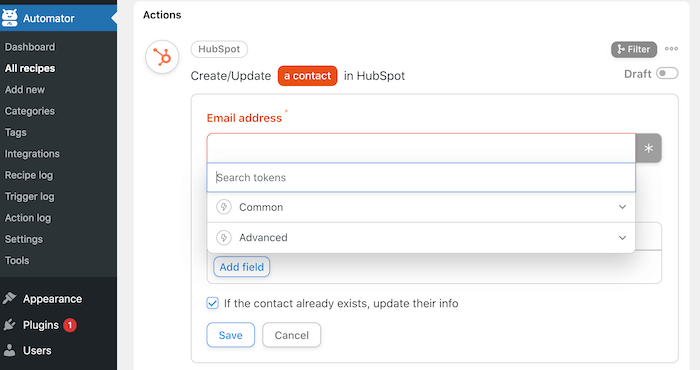Toggle the Draft switch to live

click(x=667, y=73)
